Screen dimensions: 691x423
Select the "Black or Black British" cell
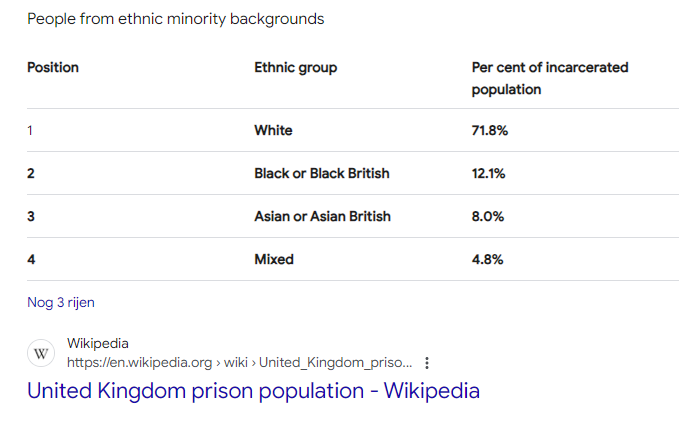[x=322, y=173]
